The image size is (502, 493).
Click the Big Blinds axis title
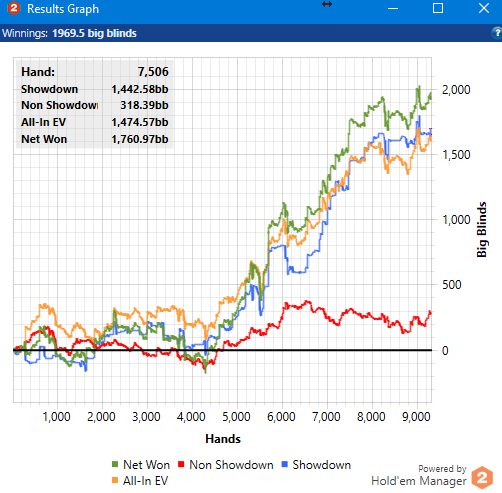click(482, 229)
